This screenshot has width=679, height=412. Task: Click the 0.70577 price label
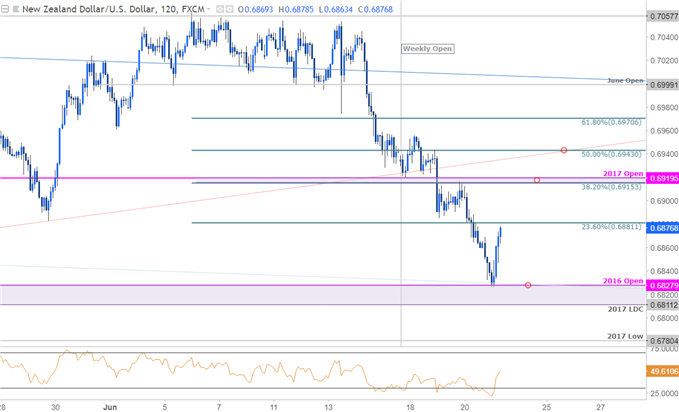click(x=663, y=16)
